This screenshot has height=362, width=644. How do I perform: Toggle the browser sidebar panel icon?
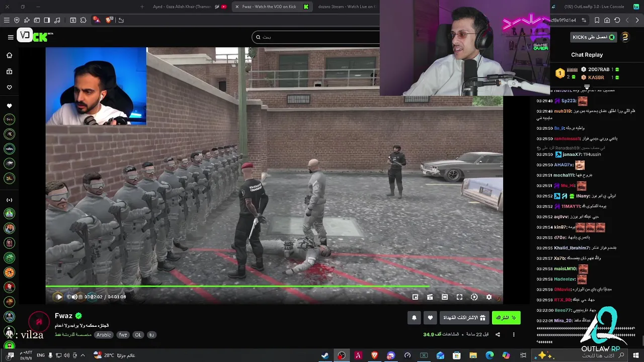tap(47, 20)
